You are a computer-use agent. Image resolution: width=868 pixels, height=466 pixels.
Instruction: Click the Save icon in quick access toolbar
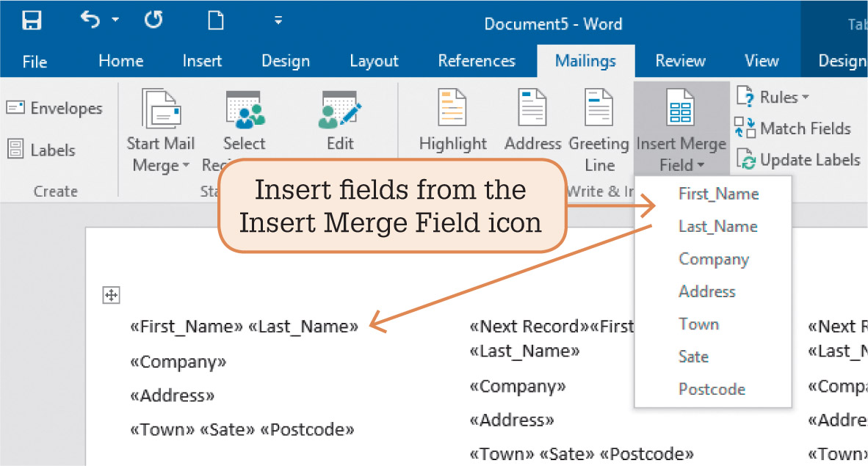point(32,21)
